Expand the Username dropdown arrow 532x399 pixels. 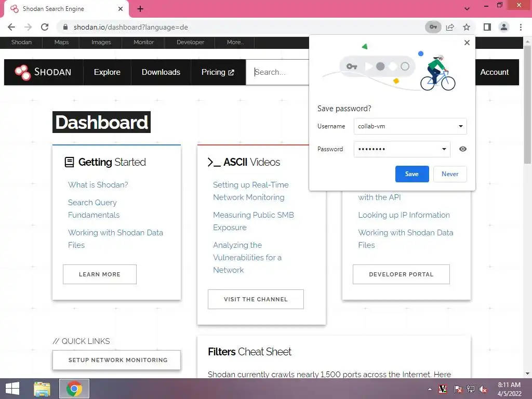[x=460, y=126]
